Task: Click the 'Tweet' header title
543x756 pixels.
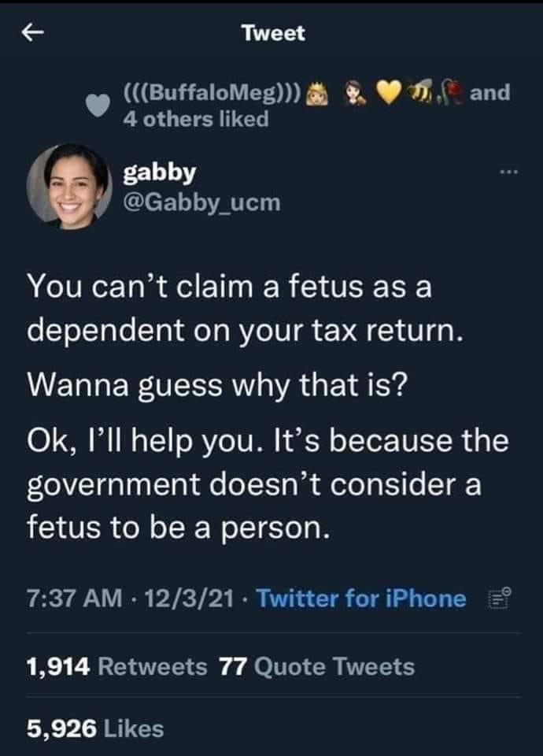Action: 272,33
